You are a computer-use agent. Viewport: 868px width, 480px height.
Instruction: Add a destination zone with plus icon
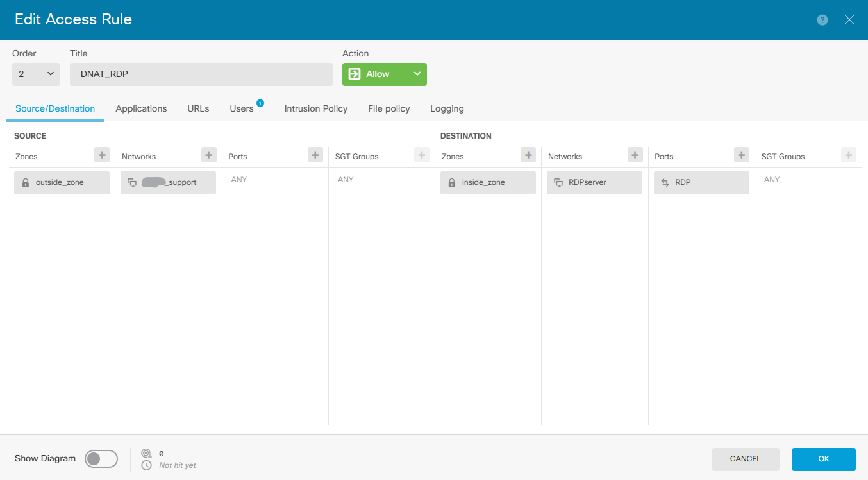tap(528, 155)
